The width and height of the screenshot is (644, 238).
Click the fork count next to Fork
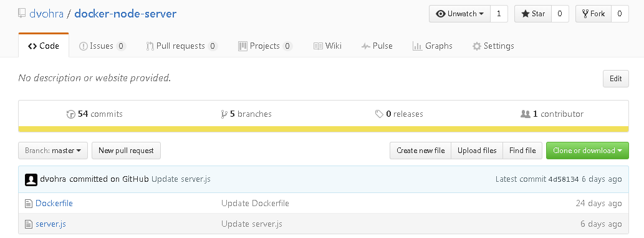[x=620, y=14]
